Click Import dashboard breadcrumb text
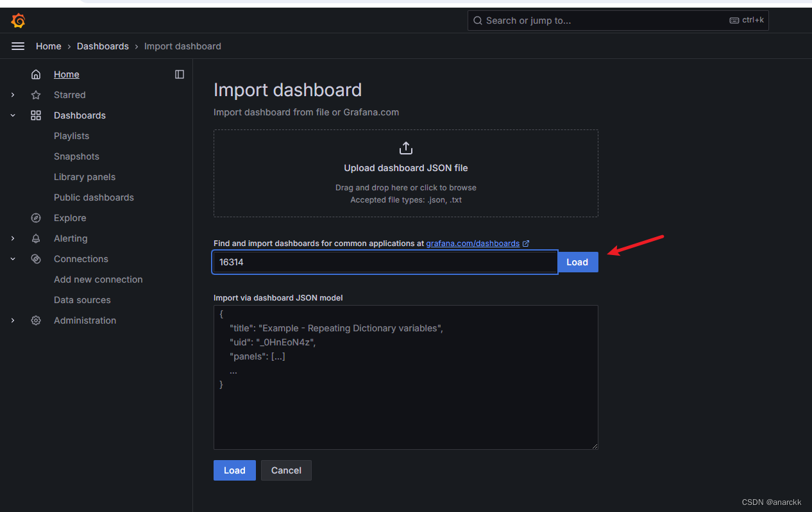Screen dimensions: 812x512 point(183,46)
